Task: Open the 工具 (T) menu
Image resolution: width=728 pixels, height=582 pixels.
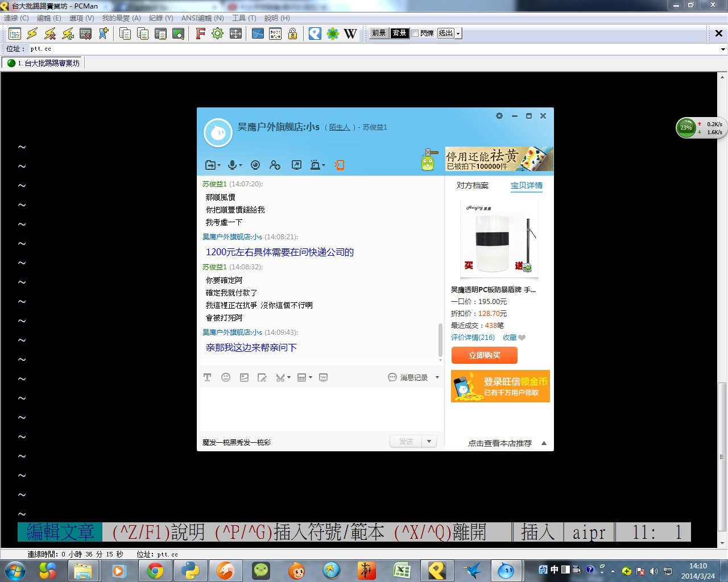Action: coord(244,18)
